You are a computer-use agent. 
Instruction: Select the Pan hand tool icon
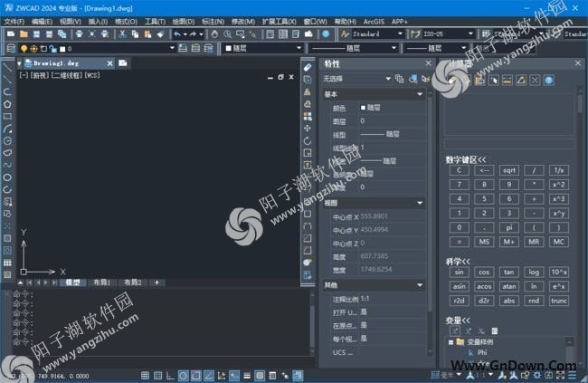click(214, 34)
